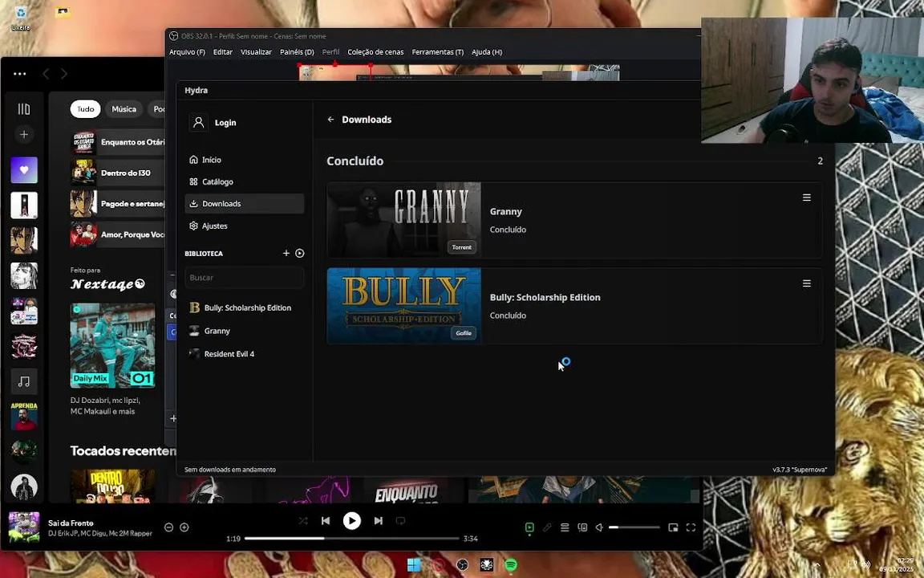Skip to next track in Spotify
This screenshot has height=578, width=924.
tap(379, 521)
